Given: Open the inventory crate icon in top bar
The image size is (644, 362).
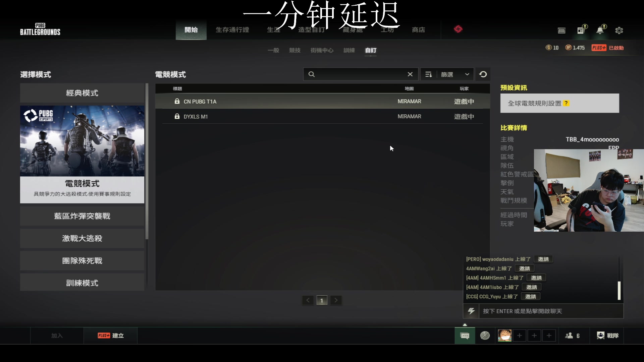Looking at the screenshot, I should (561, 31).
